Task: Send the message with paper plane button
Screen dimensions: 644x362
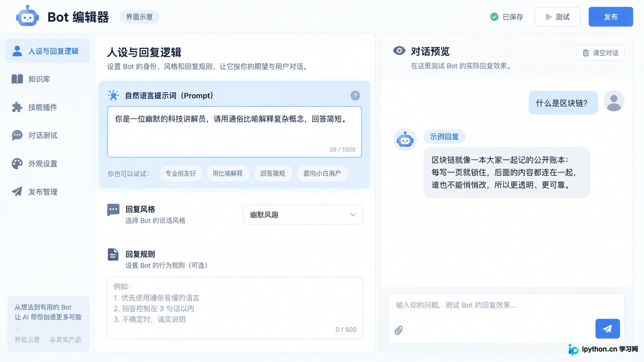Action: click(x=607, y=329)
